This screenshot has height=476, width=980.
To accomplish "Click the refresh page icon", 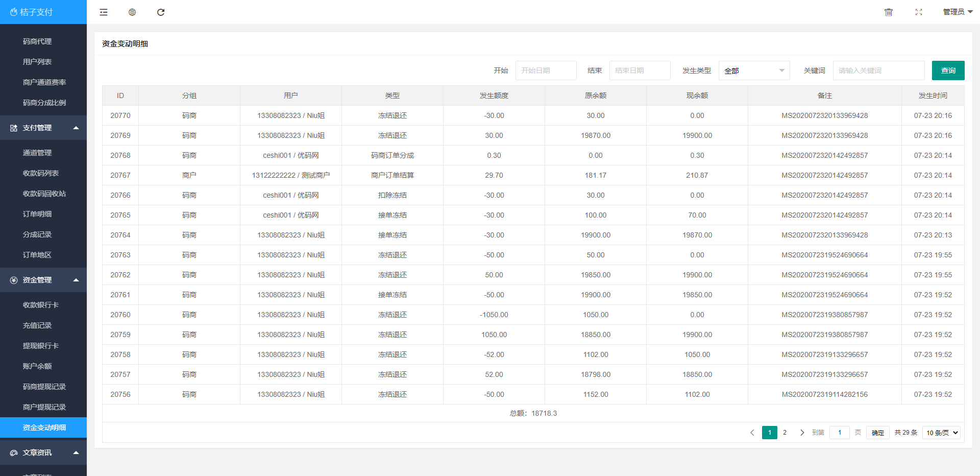I will coord(161,12).
